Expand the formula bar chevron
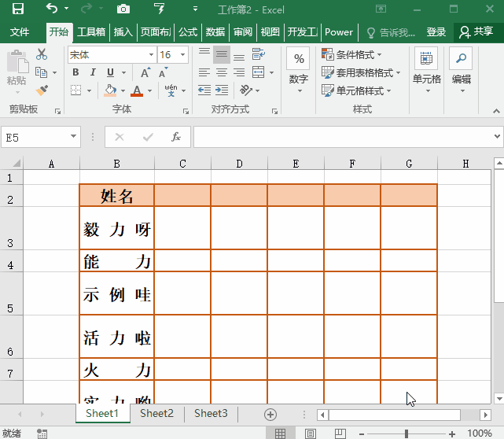 click(497, 136)
